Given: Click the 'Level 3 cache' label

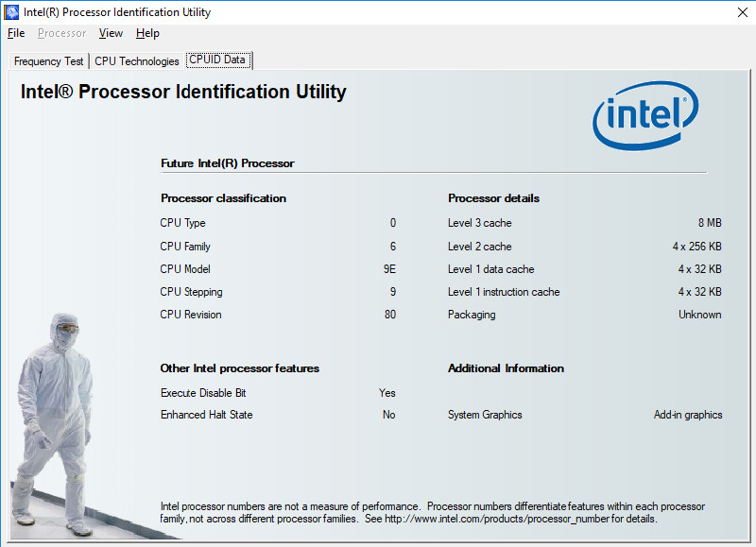Looking at the screenshot, I should click(x=480, y=223).
